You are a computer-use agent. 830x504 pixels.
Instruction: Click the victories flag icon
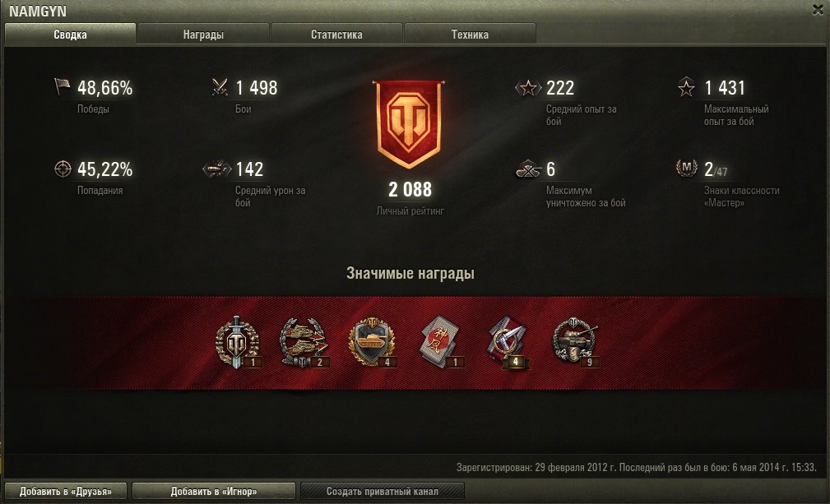(x=62, y=86)
